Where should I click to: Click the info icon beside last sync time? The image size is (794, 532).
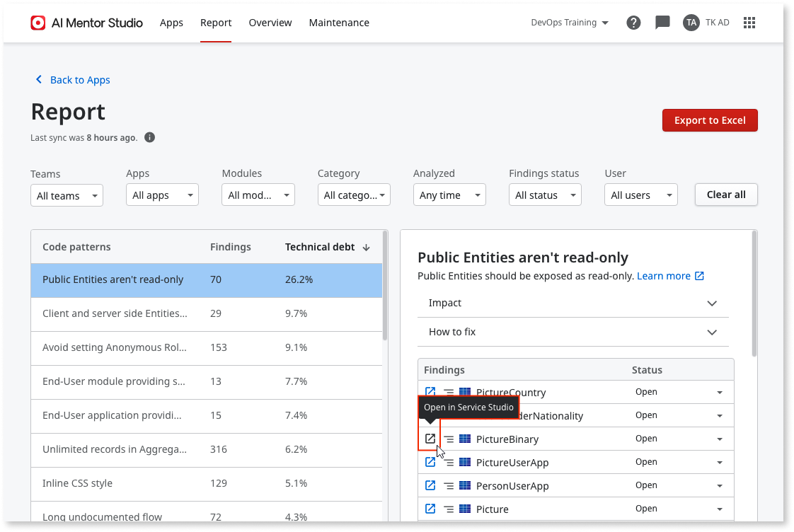pos(149,137)
